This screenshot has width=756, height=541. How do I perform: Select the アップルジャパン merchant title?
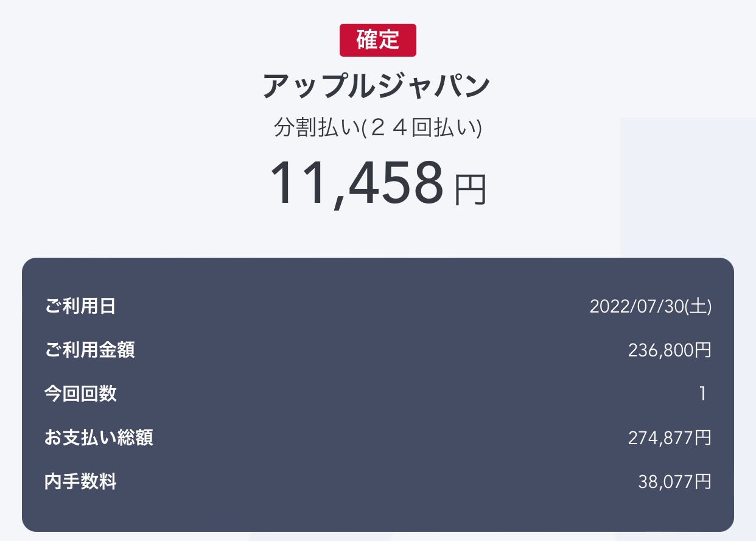tap(377, 87)
